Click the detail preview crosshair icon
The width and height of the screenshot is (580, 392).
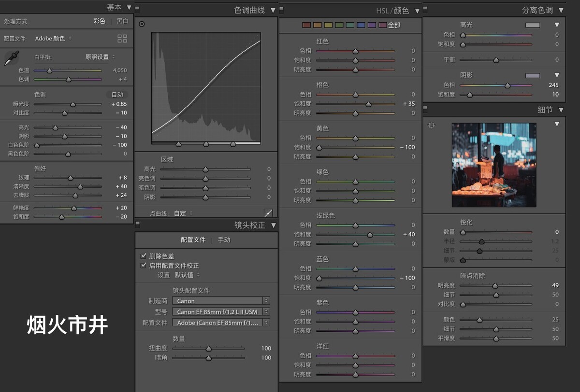pyautogui.click(x=431, y=125)
